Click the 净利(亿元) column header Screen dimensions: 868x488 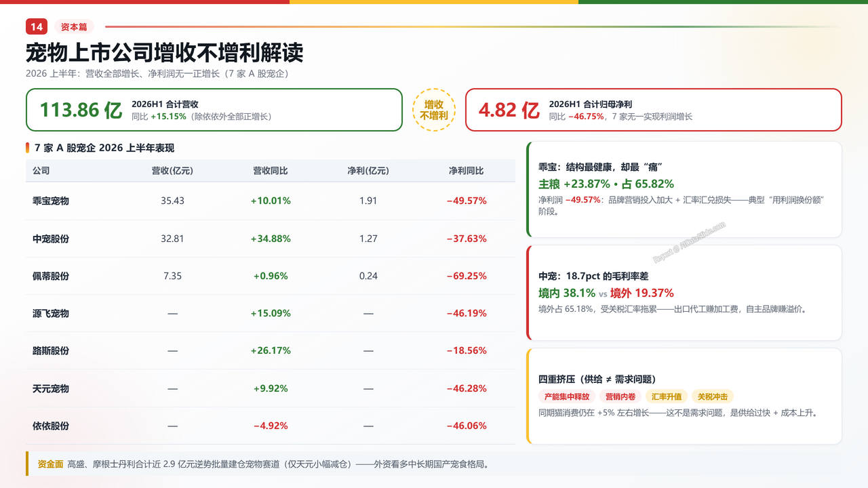coord(368,171)
